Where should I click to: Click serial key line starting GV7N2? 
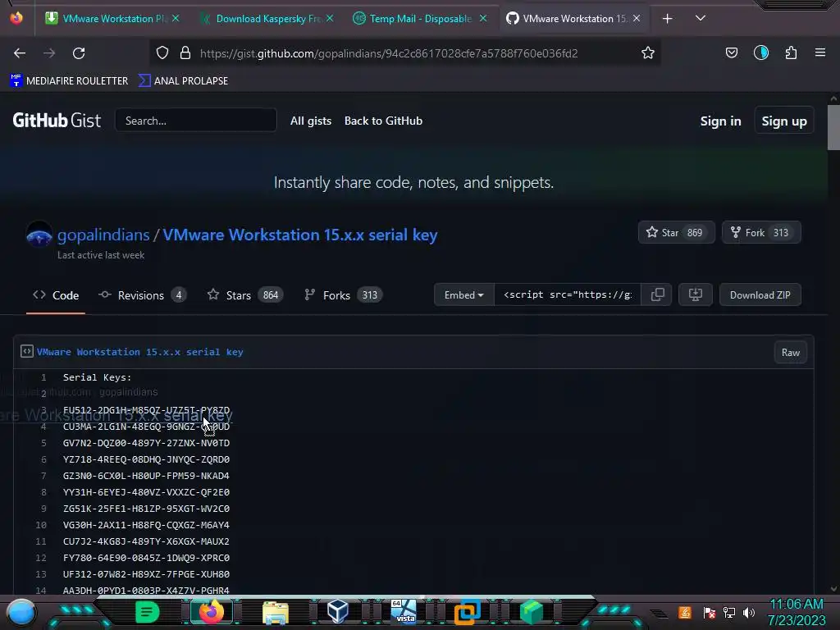[146, 443]
